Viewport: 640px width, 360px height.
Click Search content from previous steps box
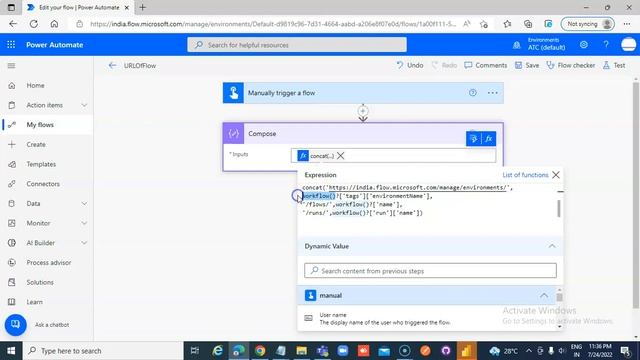pyautogui.click(x=430, y=271)
